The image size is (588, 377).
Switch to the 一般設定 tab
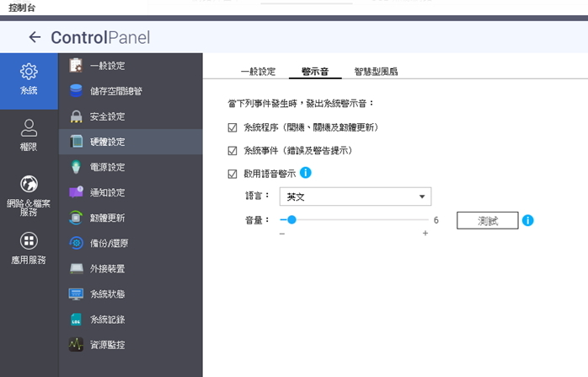coord(259,72)
